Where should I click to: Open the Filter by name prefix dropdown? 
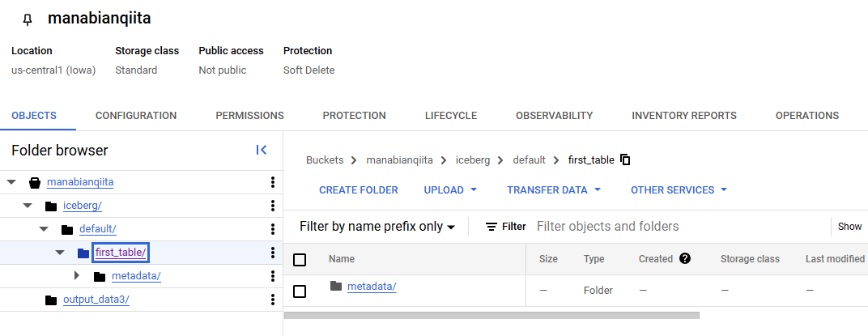click(x=377, y=227)
